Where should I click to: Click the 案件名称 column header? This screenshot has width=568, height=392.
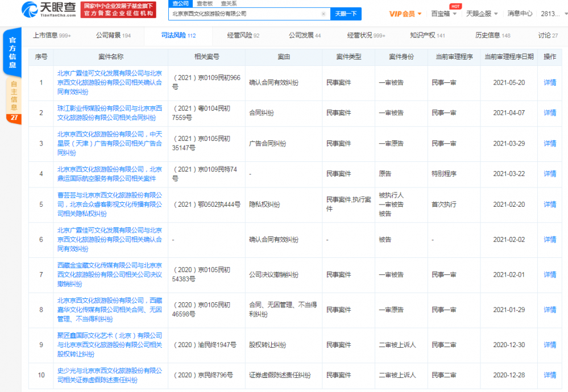(x=110, y=57)
